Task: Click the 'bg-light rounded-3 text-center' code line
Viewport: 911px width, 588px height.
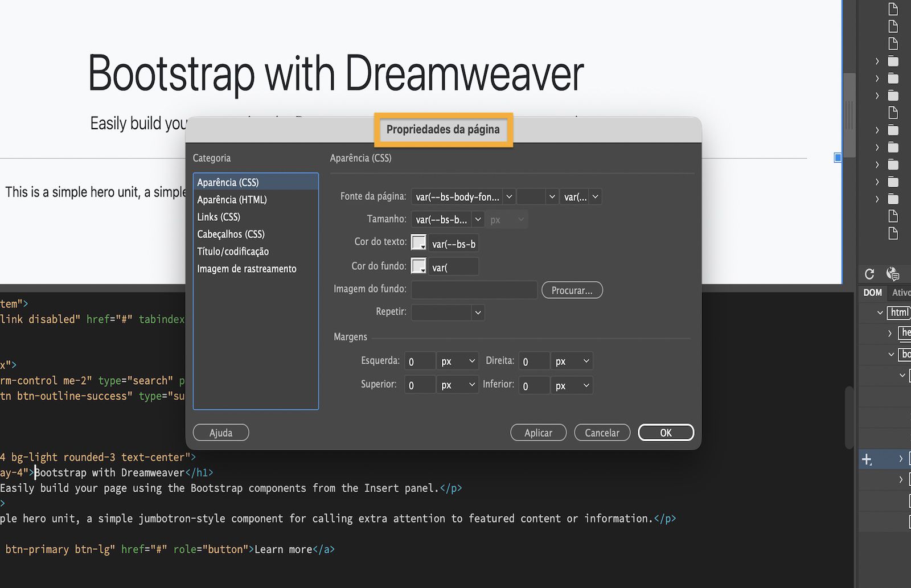Action: pos(98,457)
